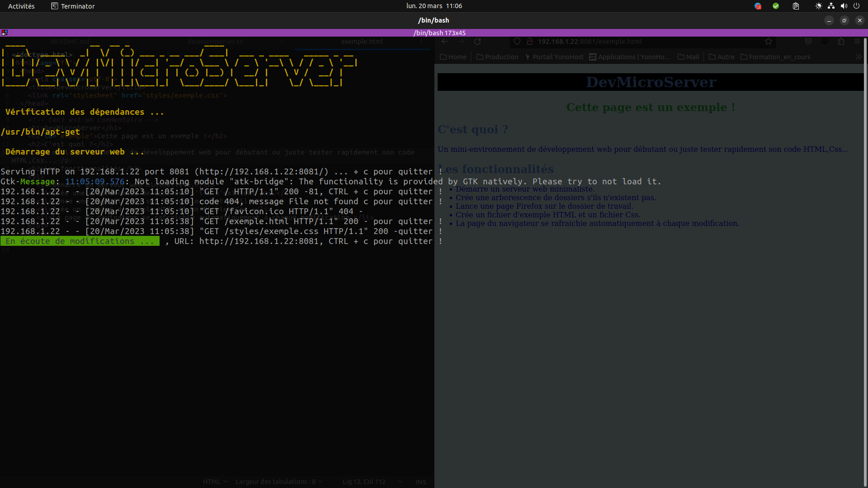Click the Terminator terminal grouping icon
Screen dimensions: 868x488
[5, 33]
